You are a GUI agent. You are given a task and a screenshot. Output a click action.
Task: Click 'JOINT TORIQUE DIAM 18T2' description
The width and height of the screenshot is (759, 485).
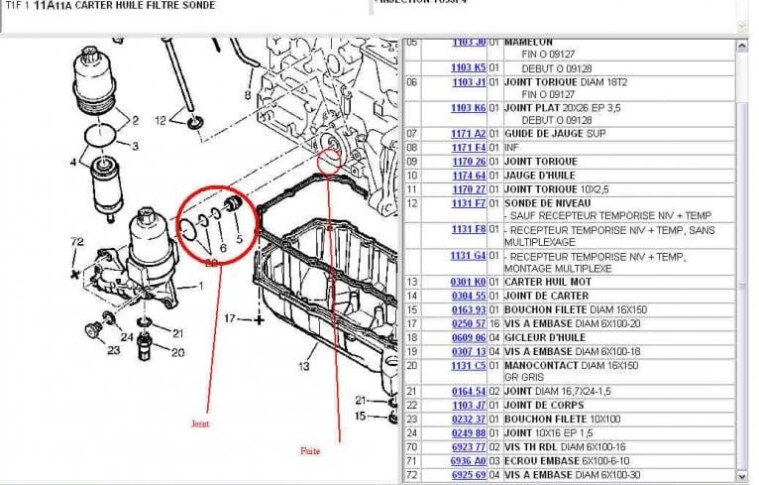coord(565,82)
